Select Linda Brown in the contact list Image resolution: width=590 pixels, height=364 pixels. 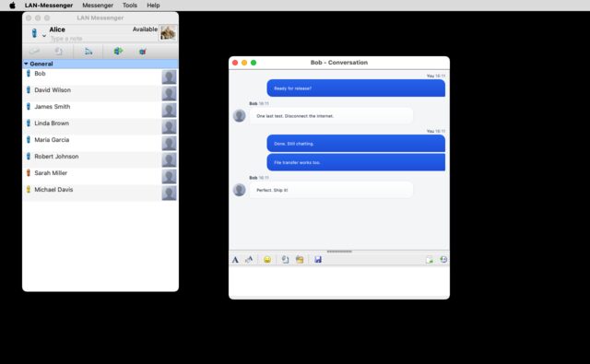pyautogui.click(x=100, y=126)
